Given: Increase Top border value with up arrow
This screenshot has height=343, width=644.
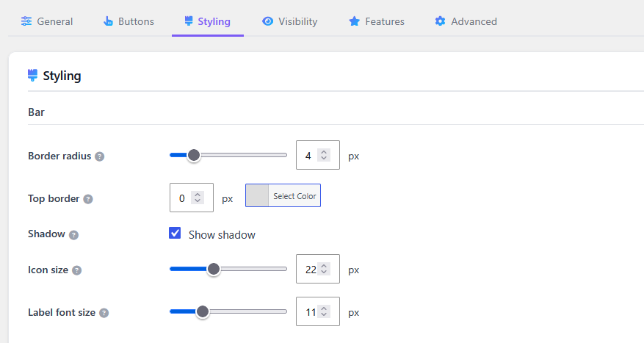Looking at the screenshot, I should click(x=198, y=195).
